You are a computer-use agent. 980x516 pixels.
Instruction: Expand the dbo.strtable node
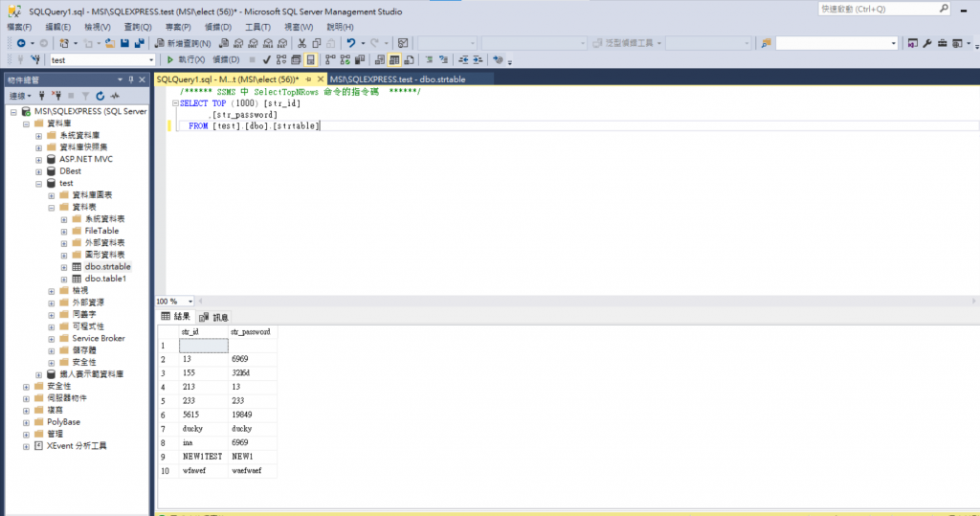point(64,268)
